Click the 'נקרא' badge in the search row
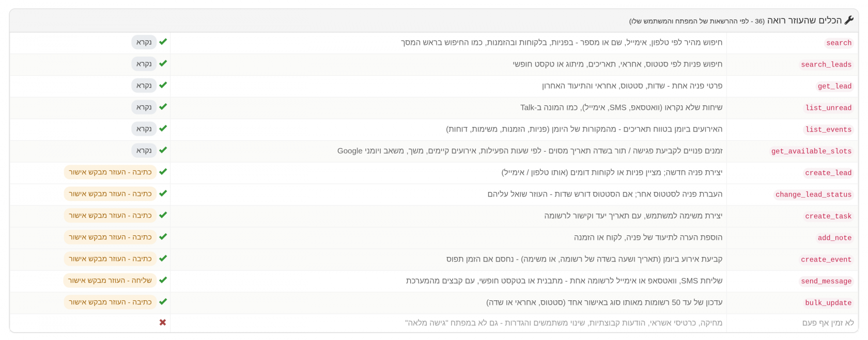This screenshot has width=868, height=340. 144,42
